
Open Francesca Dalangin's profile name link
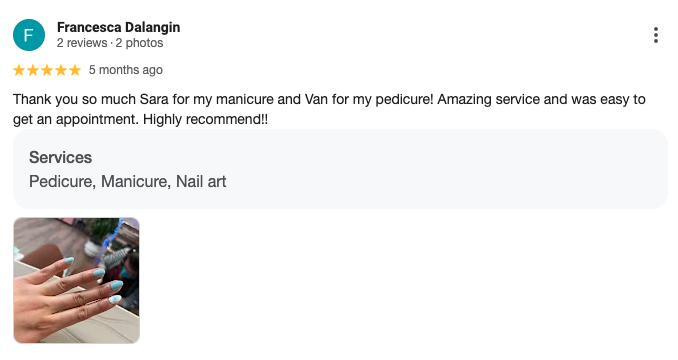click(118, 27)
